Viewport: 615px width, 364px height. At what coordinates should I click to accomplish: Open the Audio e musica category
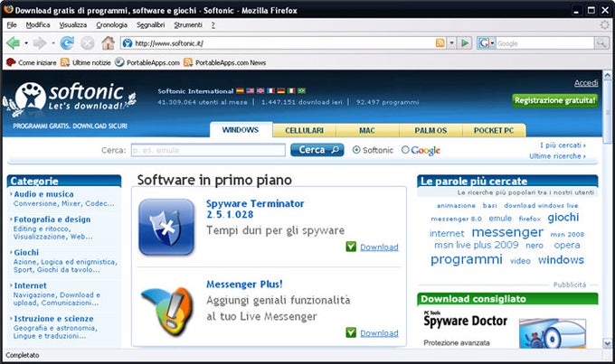[x=44, y=194]
